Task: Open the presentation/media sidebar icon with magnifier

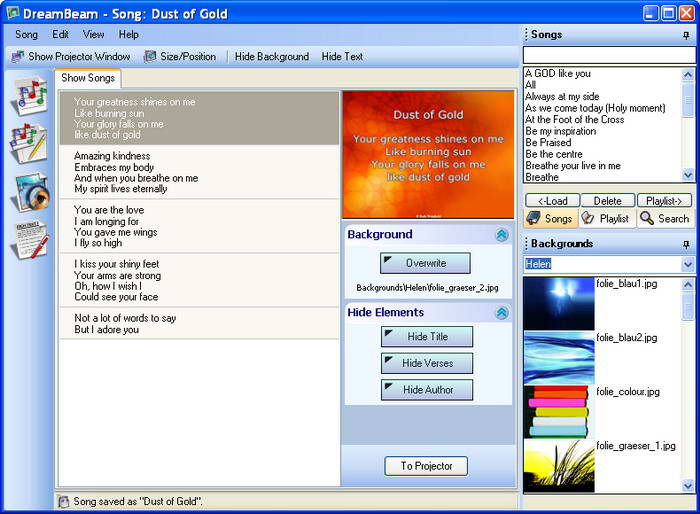Action: pos(31,192)
